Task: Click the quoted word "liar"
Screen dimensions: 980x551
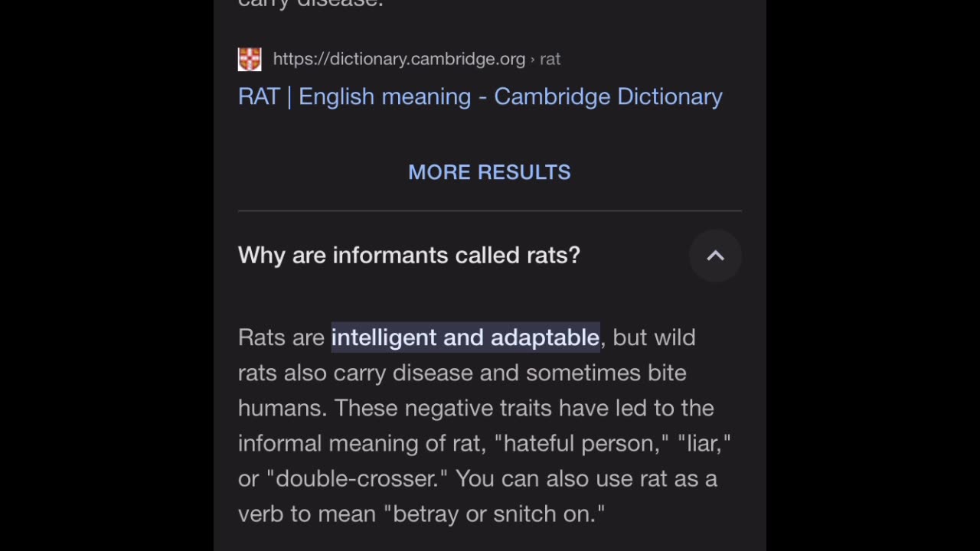Action: [x=704, y=443]
